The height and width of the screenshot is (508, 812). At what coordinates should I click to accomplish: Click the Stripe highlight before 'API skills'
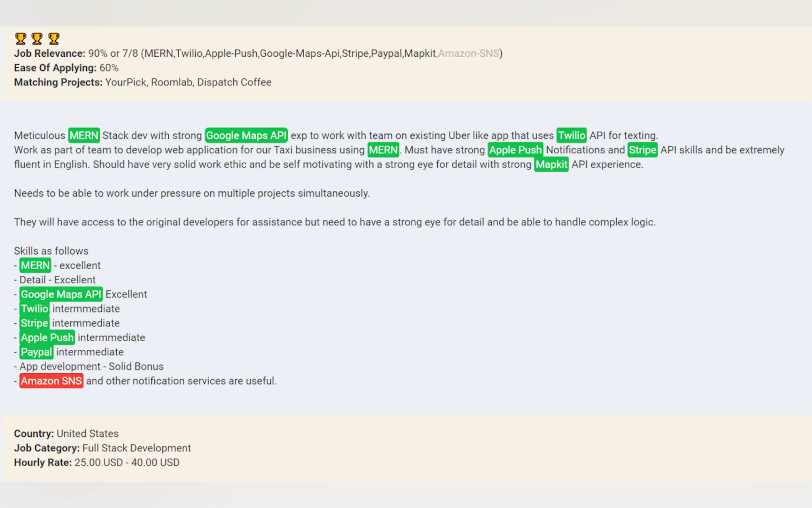[x=642, y=150]
